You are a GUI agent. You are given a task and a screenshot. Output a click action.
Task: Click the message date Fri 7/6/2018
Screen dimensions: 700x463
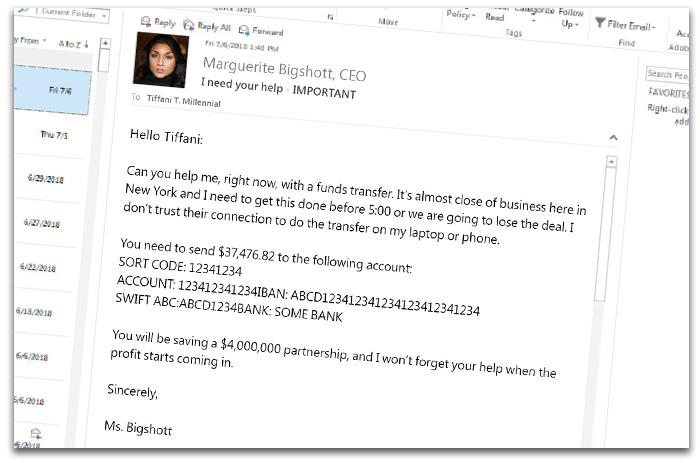pyautogui.click(x=242, y=46)
